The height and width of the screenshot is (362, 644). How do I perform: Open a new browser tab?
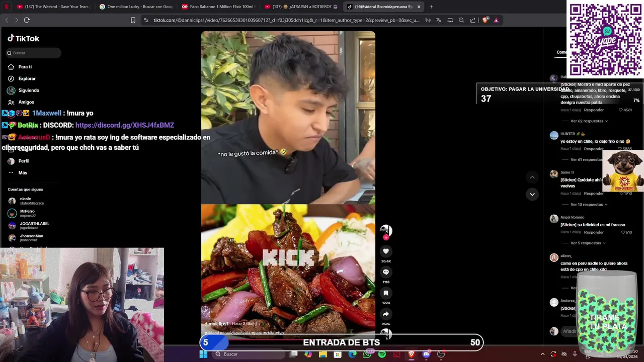coord(431,7)
